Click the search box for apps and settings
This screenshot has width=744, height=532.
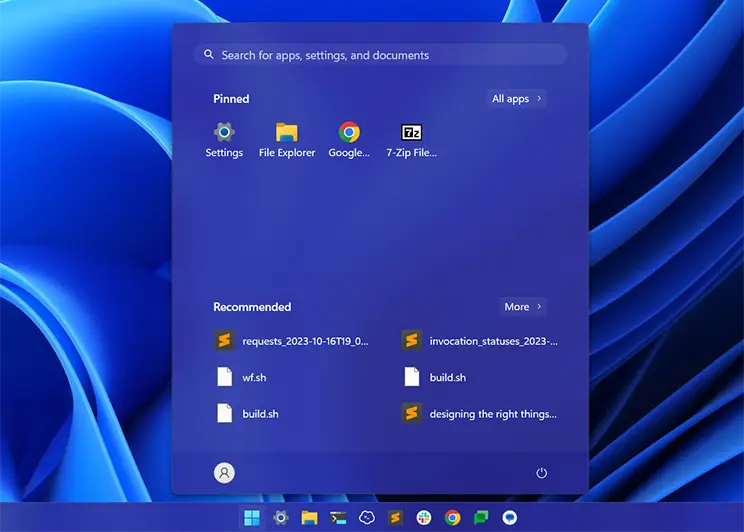[380, 55]
